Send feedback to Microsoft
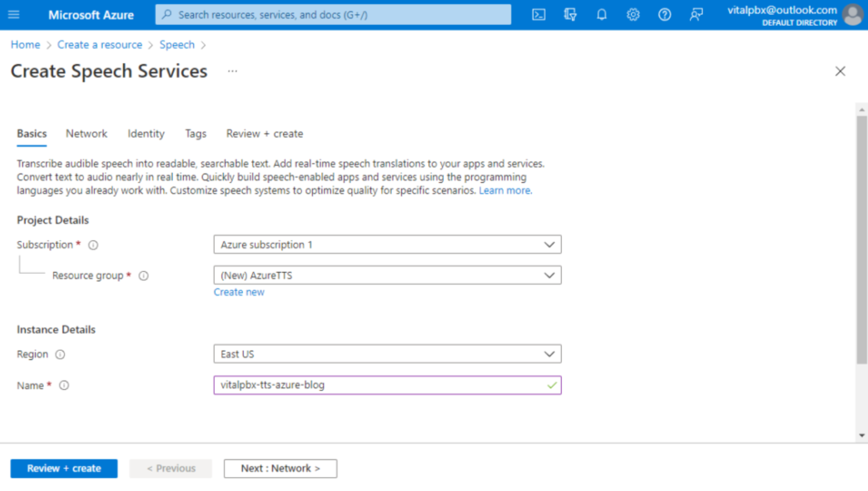The height and width of the screenshot is (491, 868). click(696, 14)
